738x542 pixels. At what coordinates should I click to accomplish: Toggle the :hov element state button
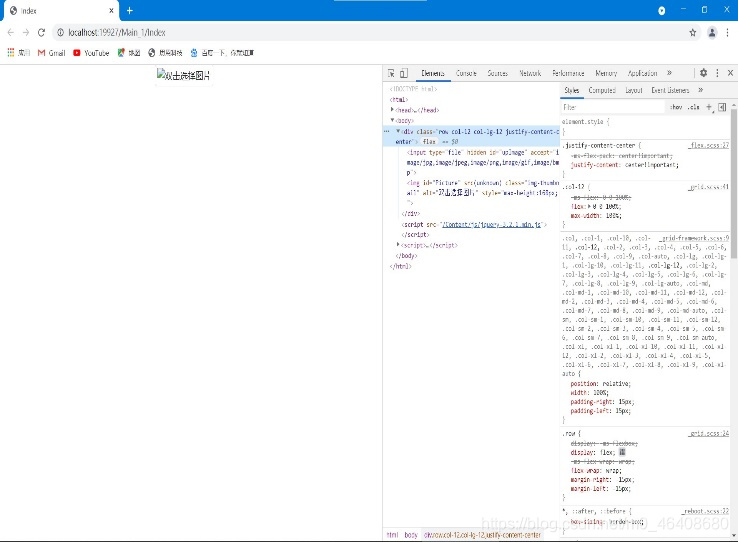coord(676,107)
